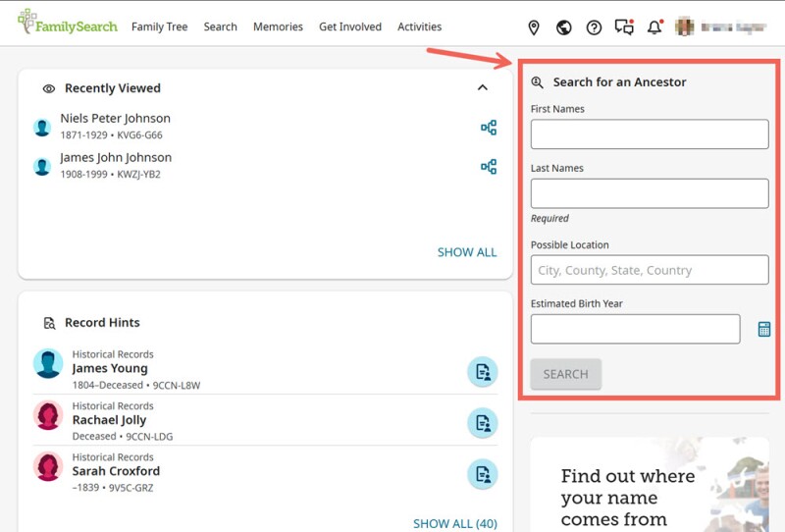
Task: Open the Get Involved menu
Action: [x=350, y=27]
